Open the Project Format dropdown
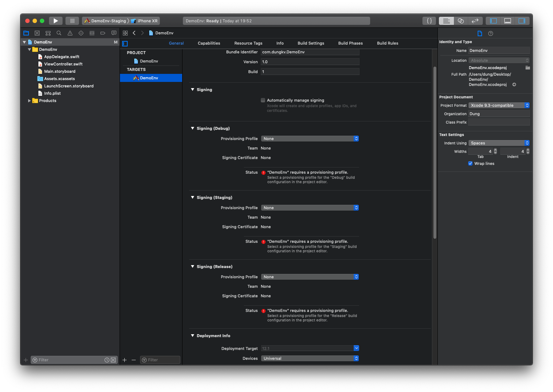 [499, 105]
